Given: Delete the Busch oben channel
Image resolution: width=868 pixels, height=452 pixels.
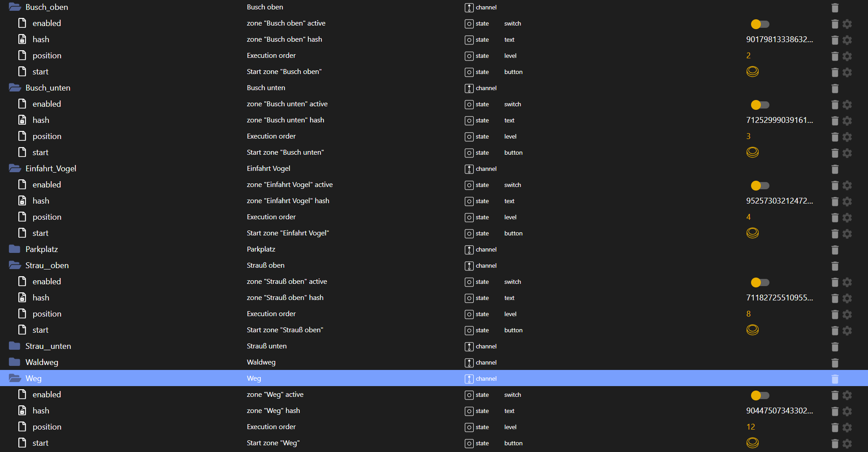Looking at the screenshot, I should (835, 8).
